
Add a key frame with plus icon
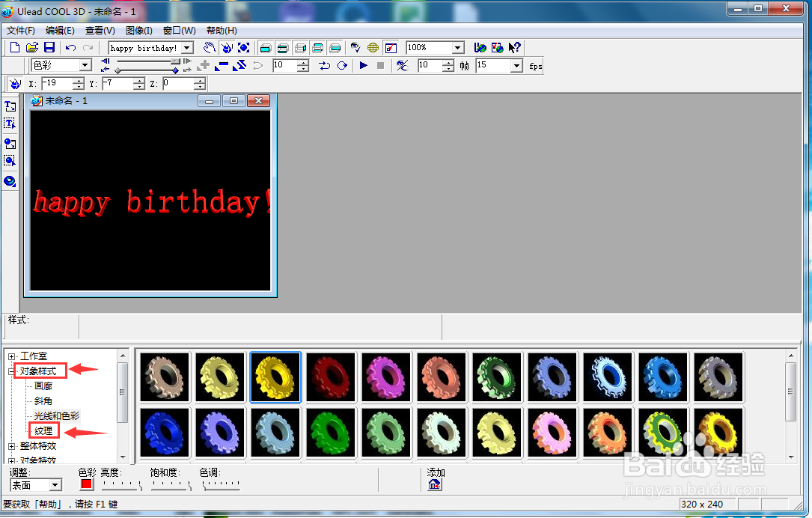click(204, 65)
